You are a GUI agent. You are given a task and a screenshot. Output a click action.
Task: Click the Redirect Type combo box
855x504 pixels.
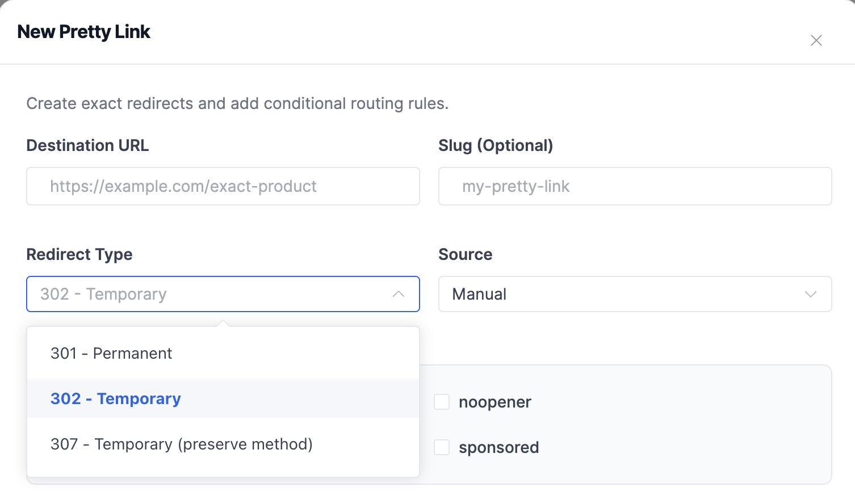click(210, 294)
